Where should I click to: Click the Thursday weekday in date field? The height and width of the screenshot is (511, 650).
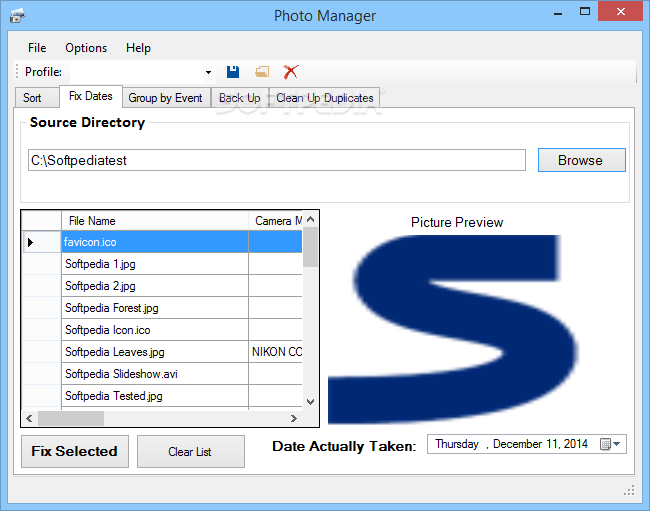tap(457, 444)
